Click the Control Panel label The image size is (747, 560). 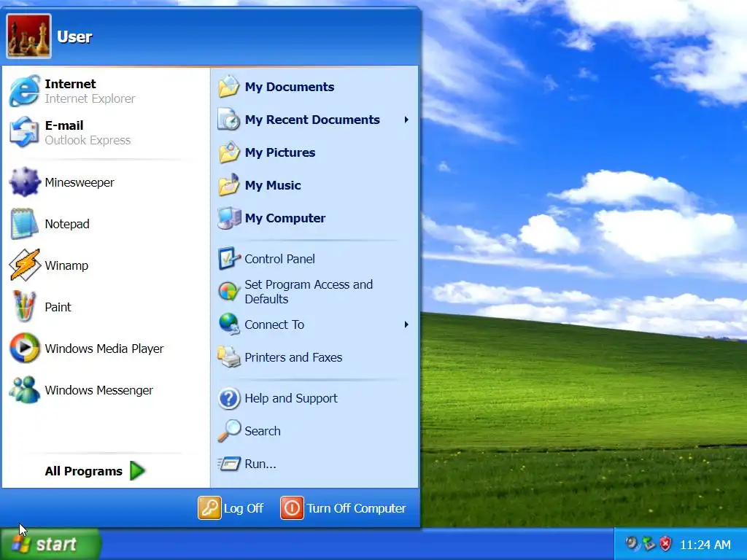pos(279,259)
